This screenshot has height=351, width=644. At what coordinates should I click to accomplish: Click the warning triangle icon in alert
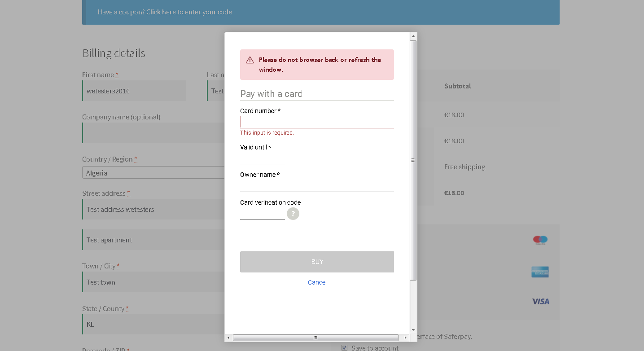250,60
